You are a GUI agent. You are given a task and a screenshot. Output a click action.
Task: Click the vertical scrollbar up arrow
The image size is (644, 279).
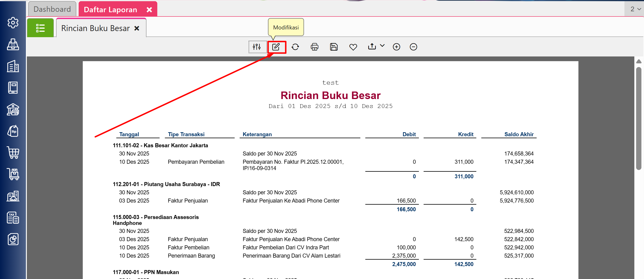(x=639, y=61)
